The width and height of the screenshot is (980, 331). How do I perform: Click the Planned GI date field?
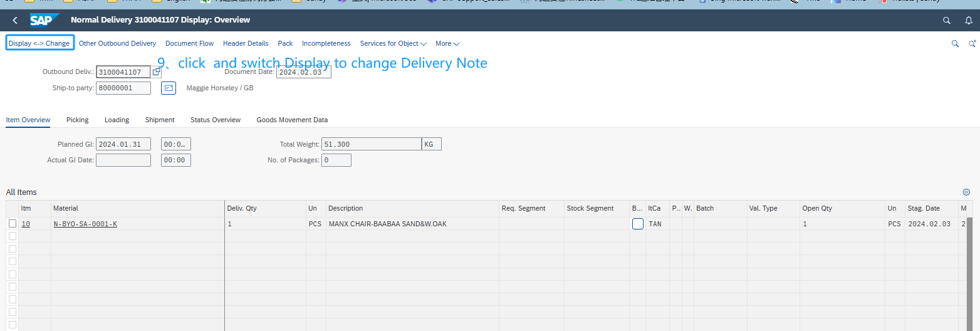(123, 144)
